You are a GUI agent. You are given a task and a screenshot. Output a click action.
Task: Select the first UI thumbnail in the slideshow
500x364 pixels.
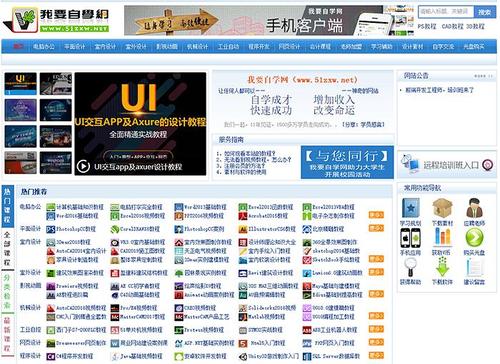pos(21,84)
